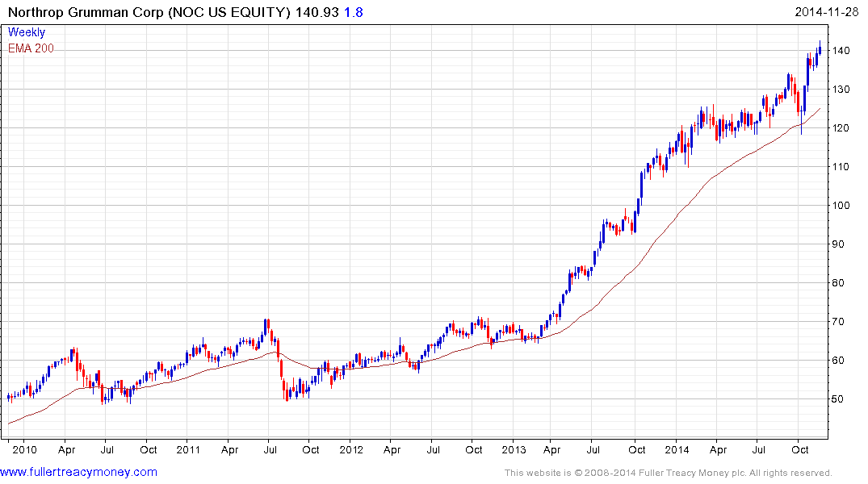This screenshot has height=484, width=868.
Task: Click the 2014 year label on time axis
Action: pos(677,449)
